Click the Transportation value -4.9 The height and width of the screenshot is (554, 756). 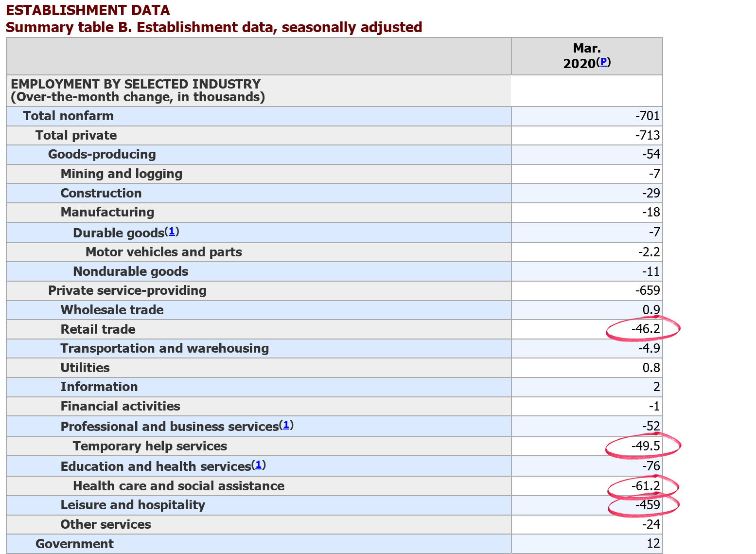pos(649,348)
